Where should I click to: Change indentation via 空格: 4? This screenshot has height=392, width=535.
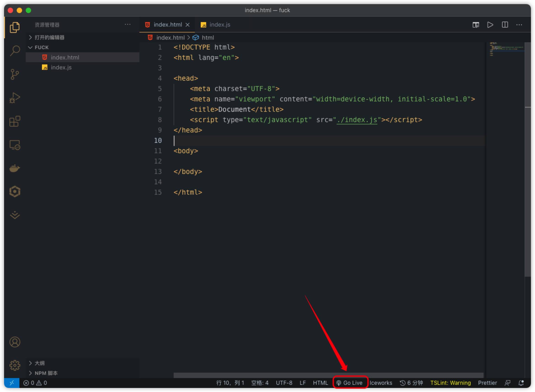pos(260,383)
